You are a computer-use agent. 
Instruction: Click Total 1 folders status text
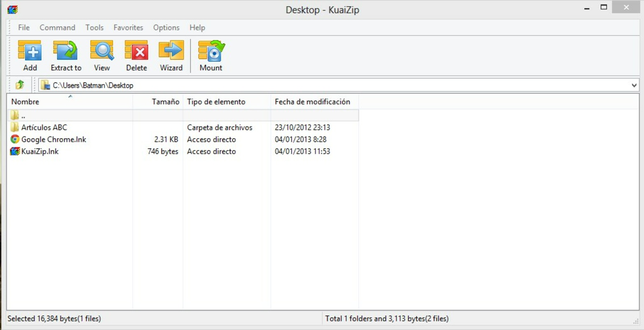pyautogui.click(x=386, y=318)
